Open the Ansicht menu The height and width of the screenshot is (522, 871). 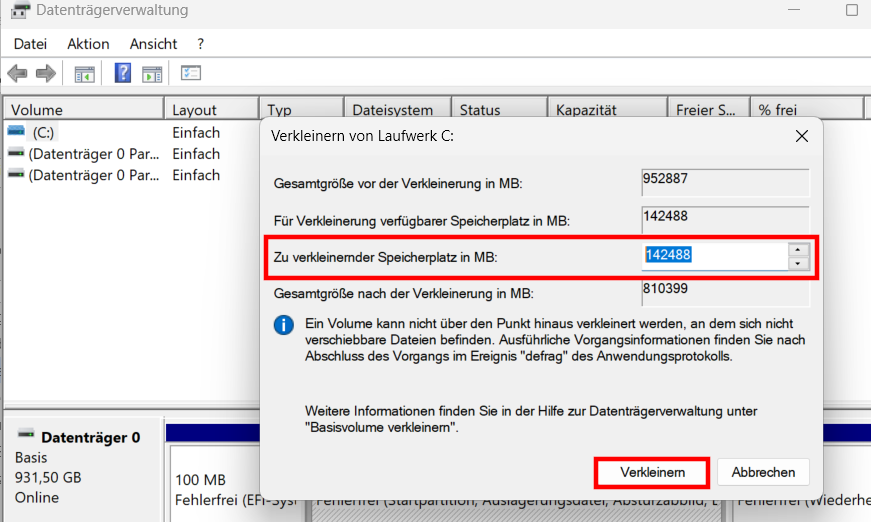153,44
